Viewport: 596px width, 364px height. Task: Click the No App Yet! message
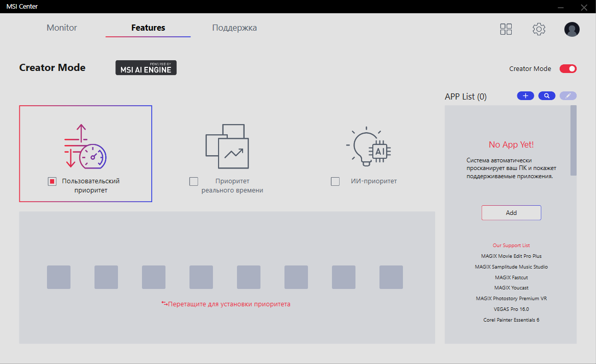point(511,145)
